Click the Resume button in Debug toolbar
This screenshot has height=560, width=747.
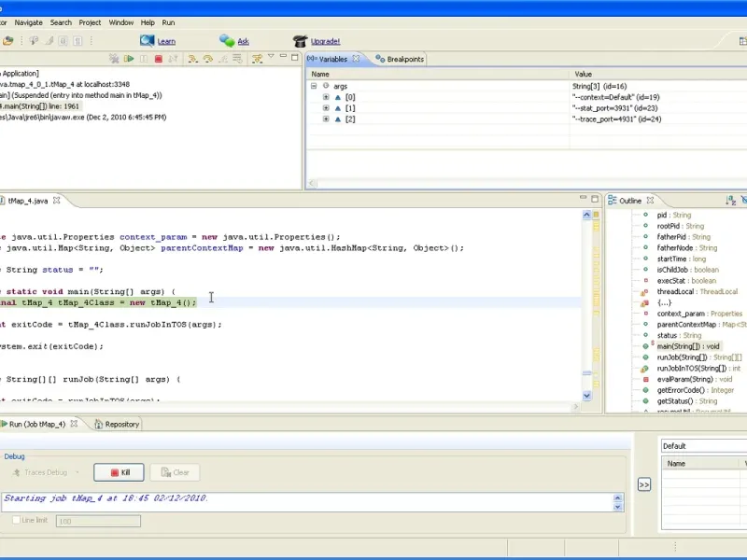tap(129, 59)
